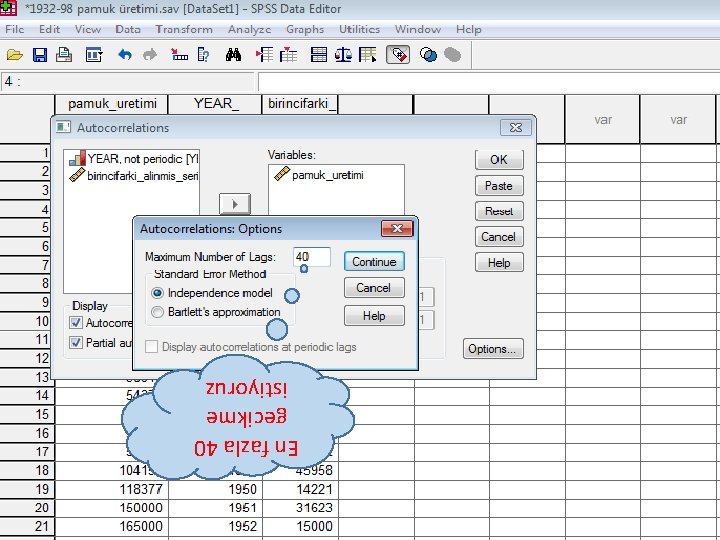Image resolution: width=720 pixels, height=540 pixels.
Task: Close the Autocorrelations dialog window
Action: click(516, 127)
